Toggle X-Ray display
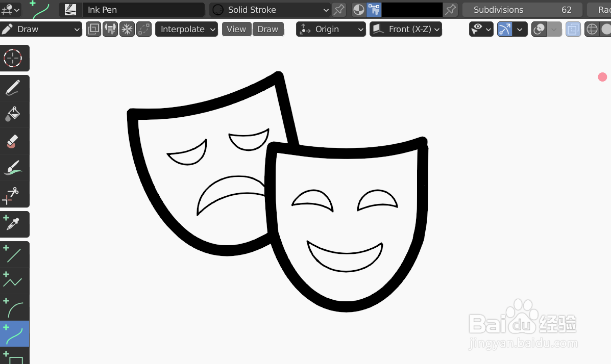This screenshot has height=364, width=611. [x=573, y=29]
